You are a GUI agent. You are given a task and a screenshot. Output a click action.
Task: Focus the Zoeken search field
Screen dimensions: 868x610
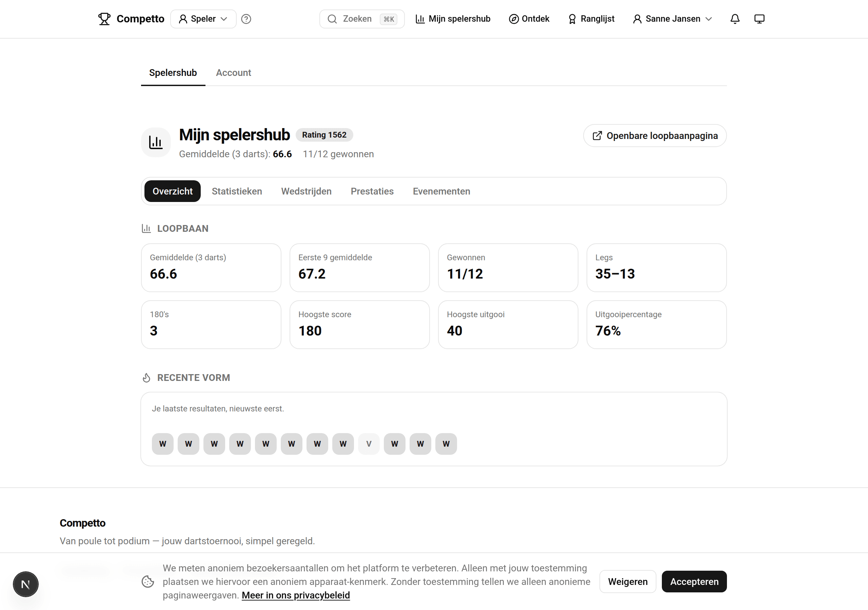pyautogui.click(x=362, y=19)
